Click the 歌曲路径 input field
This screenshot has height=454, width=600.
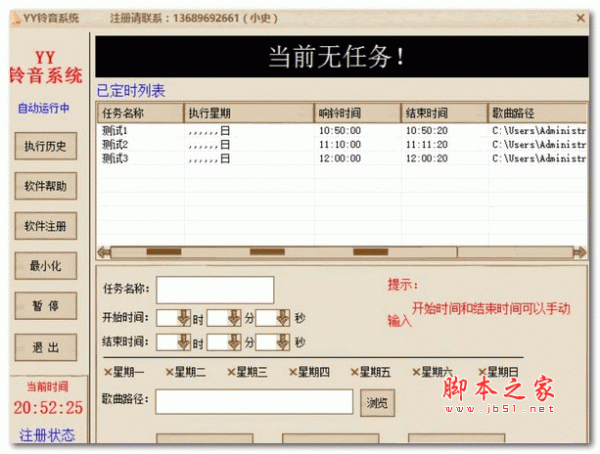pyautogui.click(x=254, y=402)
